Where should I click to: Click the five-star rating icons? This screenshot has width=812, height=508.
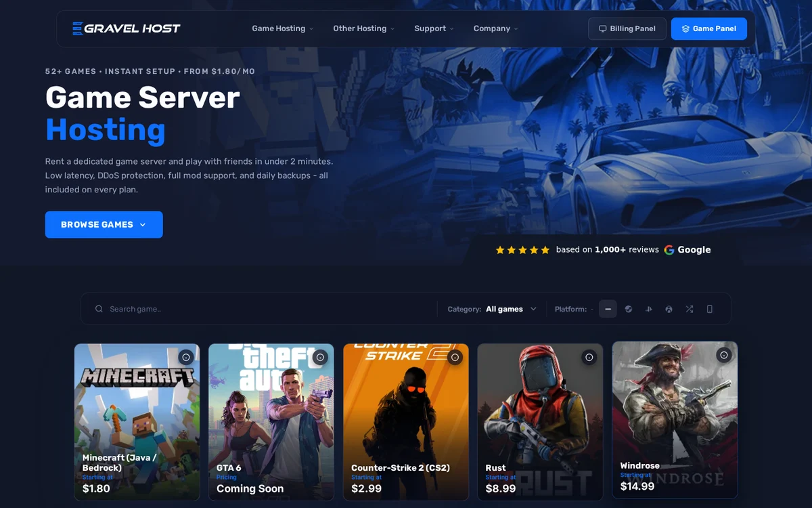point(522,250)
